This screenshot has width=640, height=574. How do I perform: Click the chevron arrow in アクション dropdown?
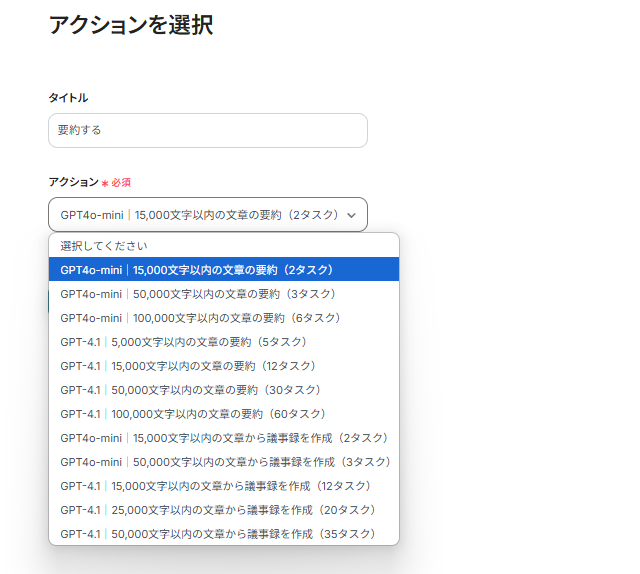pyautogui.click(x=351, y=215)
